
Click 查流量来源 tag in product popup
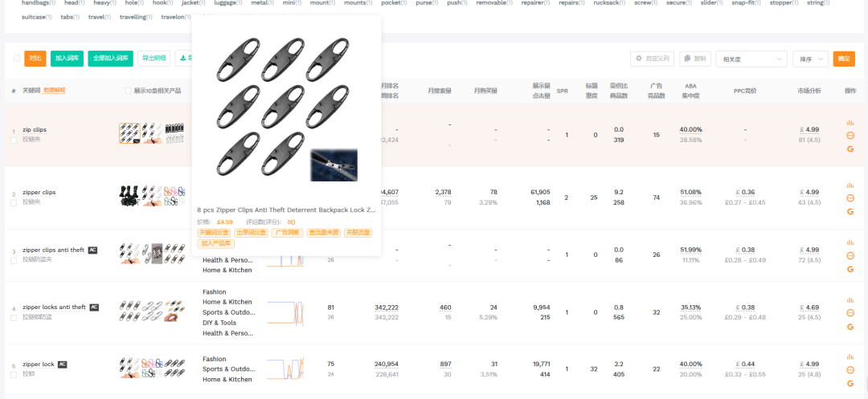pos(325,233)
